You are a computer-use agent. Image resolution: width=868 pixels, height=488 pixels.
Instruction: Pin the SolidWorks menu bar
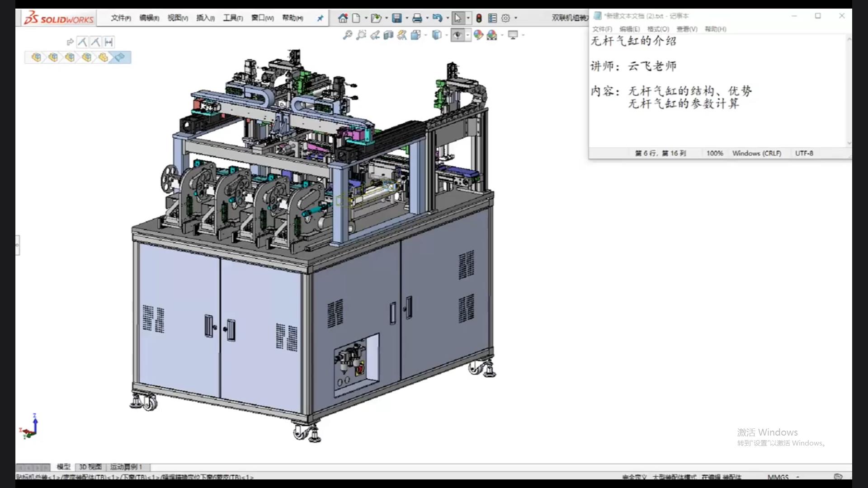[x=320, y=18]
